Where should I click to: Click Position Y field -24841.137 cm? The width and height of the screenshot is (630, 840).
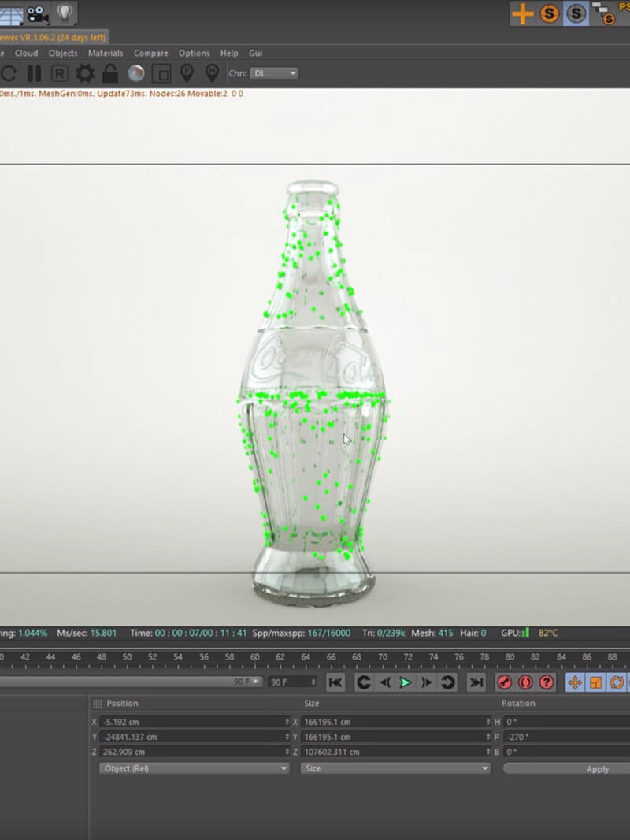click(x=195, y=737)
